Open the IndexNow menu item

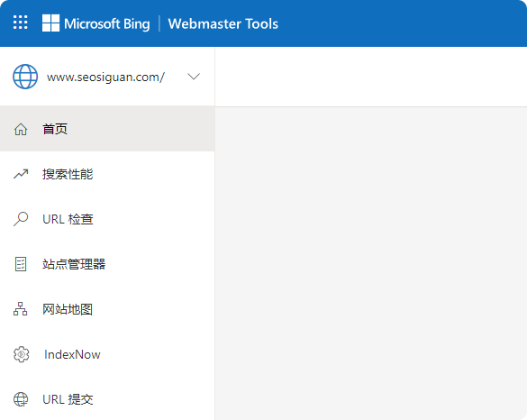pos(107,354)
